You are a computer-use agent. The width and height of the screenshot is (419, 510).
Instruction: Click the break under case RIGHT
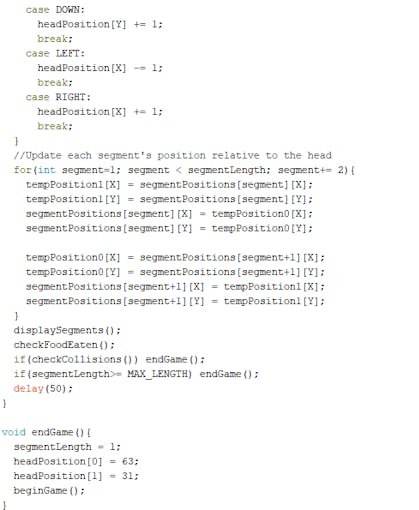click(x=55, y=126)
